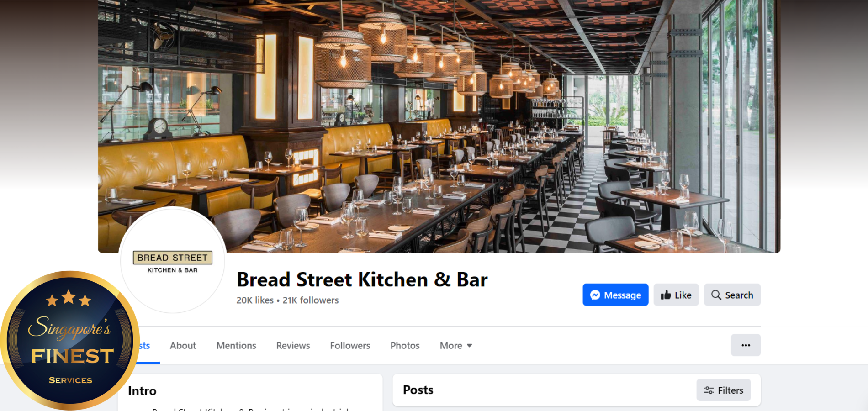Screen dimensions: 868x411
Task: Click the 20K likes link
Action: [255, 300]
